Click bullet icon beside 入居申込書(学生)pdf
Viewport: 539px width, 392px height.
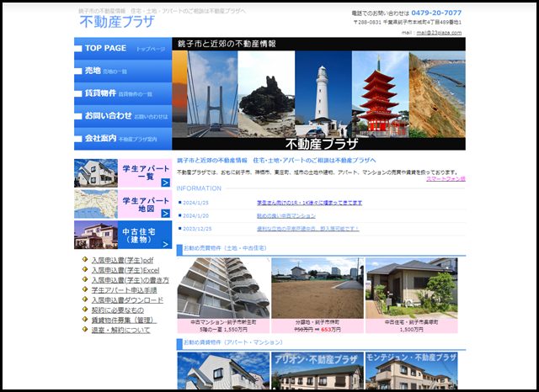[x=85, y=259]
